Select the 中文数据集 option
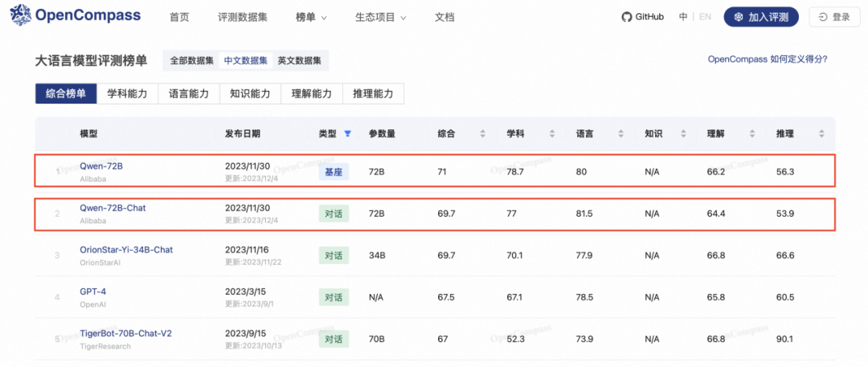868x367 pixels. coord(246,61)
